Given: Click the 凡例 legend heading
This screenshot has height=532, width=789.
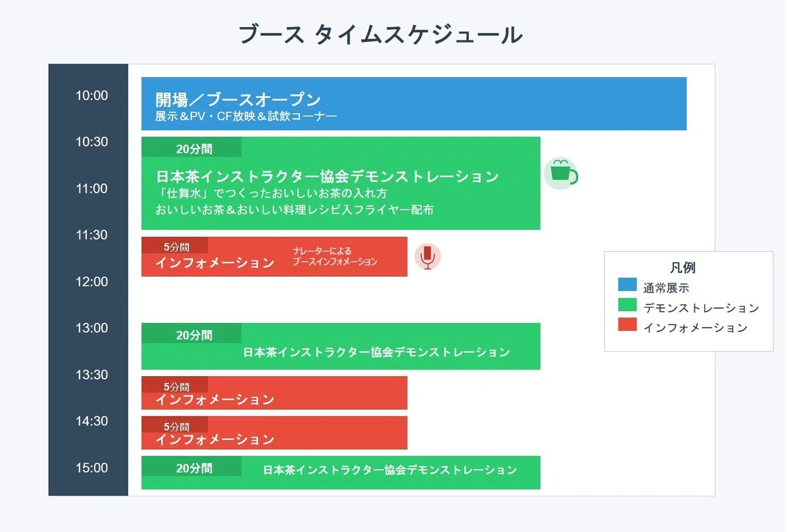Looking at the screenshot, I should point(682,268).
